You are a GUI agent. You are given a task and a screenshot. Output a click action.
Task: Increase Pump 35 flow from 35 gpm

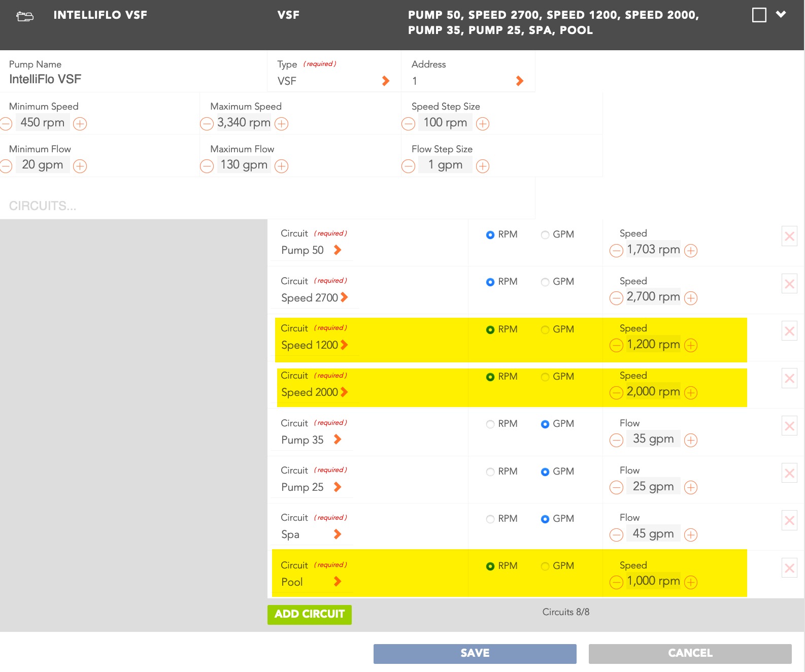[x=691, y=440]
